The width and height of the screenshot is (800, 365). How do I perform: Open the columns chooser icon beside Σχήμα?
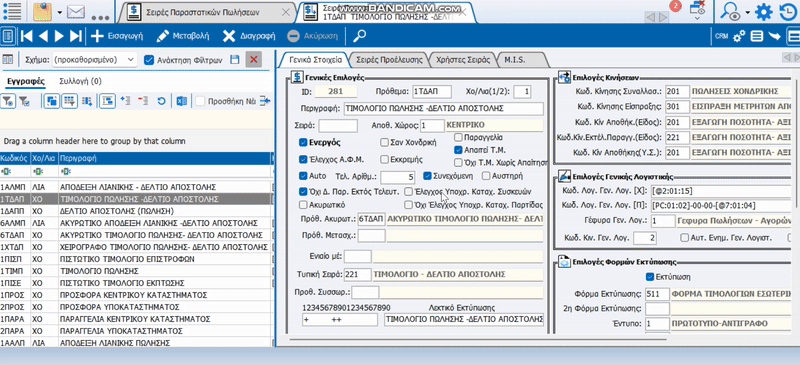(x=8, y=60)
